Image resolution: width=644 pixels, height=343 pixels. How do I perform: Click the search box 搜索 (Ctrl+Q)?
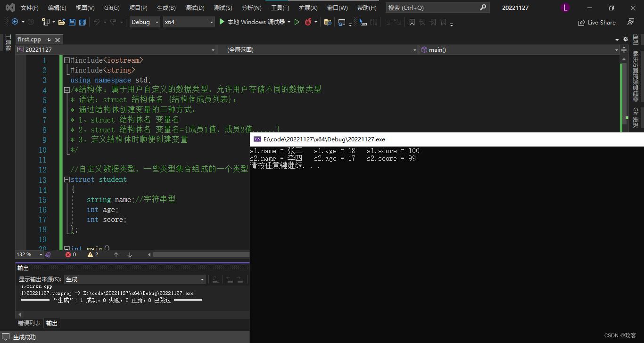(x=438, y=8)
